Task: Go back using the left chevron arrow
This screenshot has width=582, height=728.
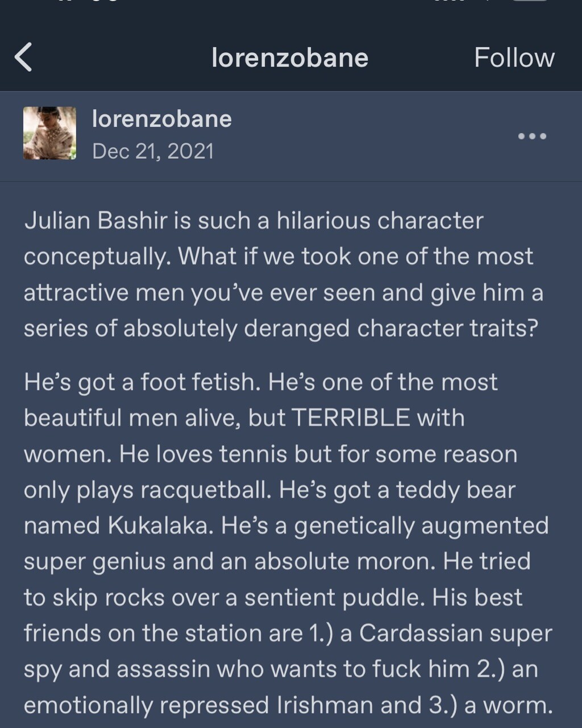Action: click(x=24, y=57)
